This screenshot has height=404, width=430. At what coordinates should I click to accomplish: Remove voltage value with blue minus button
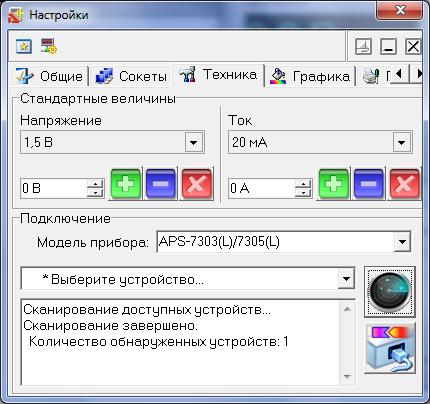pyautogui.click(x=161, y=184)
